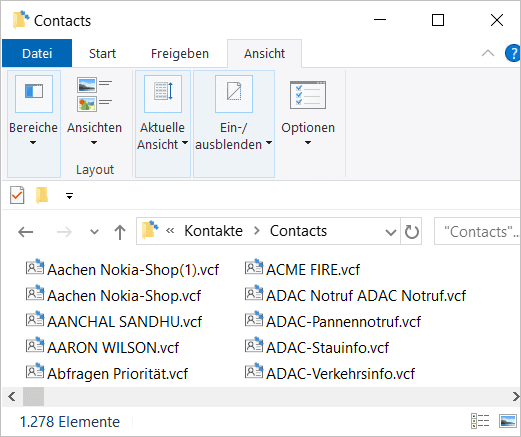Expand the hidden path double chevron
This screenshot has height=437, width=521.
[170, 231]
